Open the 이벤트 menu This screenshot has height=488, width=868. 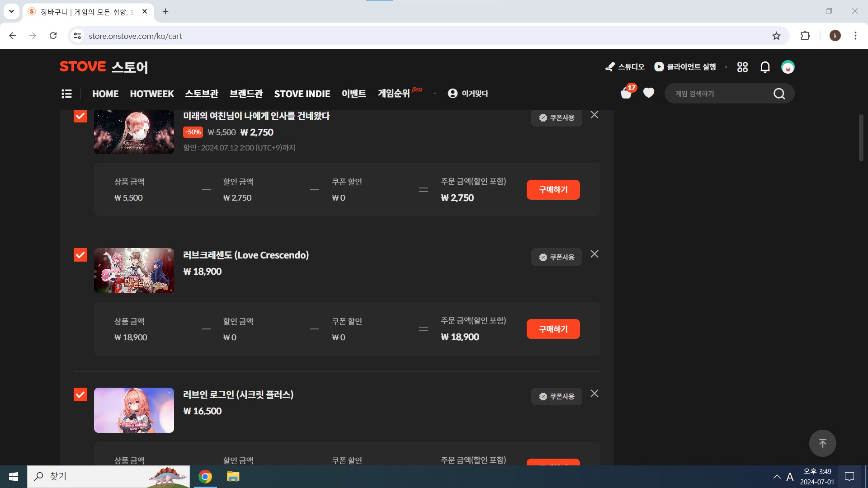[354, 94]
